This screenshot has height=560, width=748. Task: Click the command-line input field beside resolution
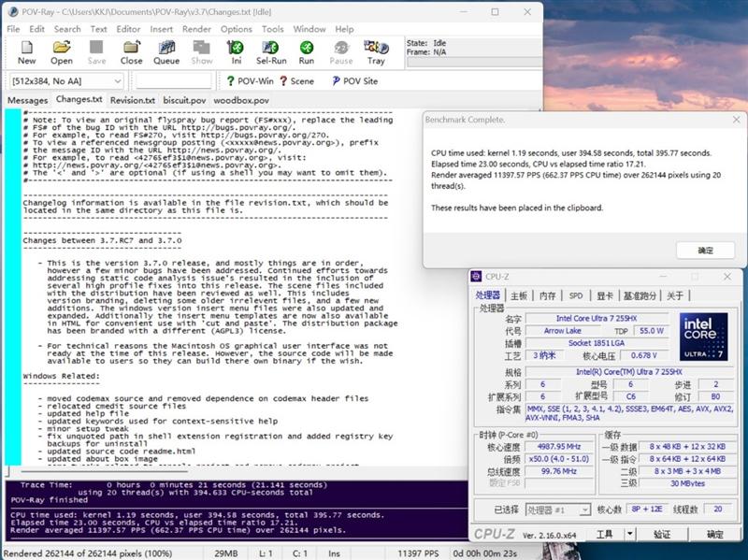(173, 81)
